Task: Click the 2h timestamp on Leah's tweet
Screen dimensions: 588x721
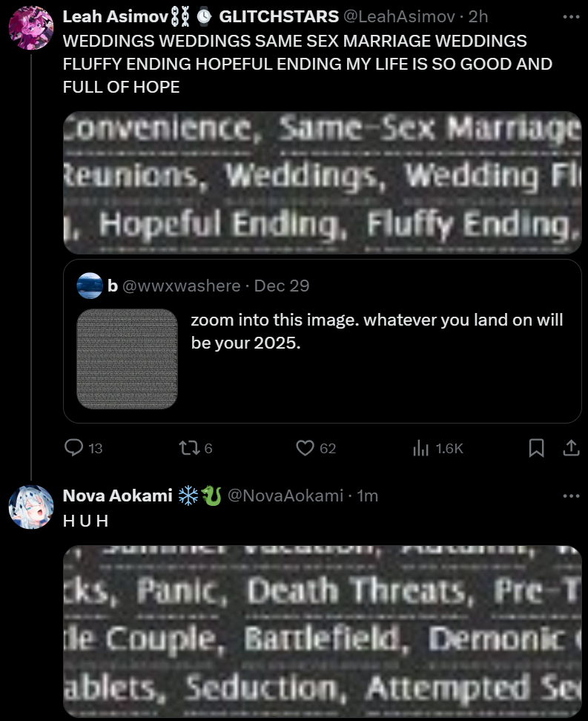Action: click(478, 16)
